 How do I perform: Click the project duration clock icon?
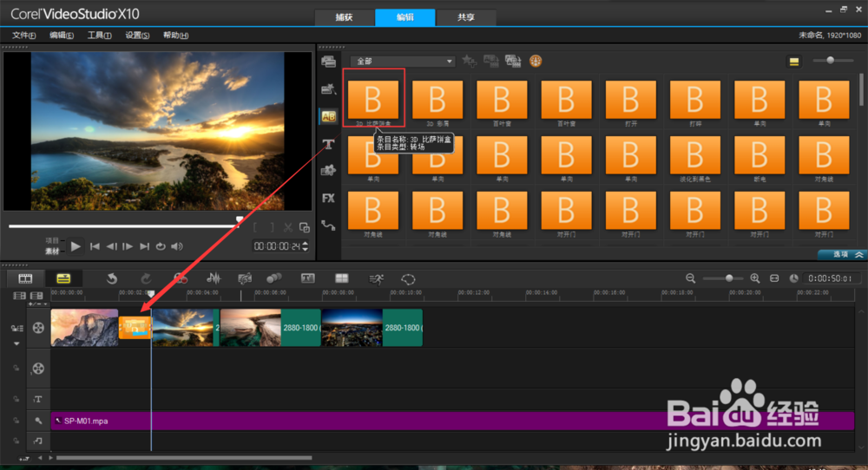click(x=794, y=278)
